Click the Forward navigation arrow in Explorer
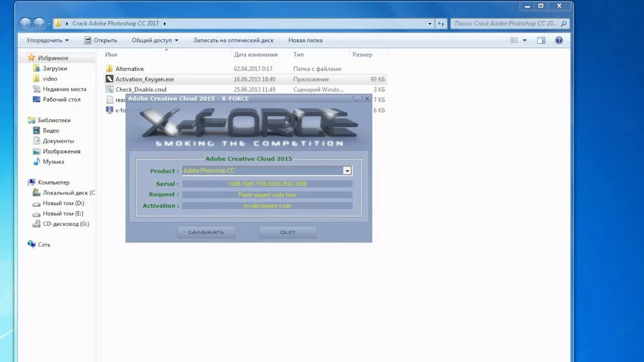The image size is (644, 362). coord(39,24)
